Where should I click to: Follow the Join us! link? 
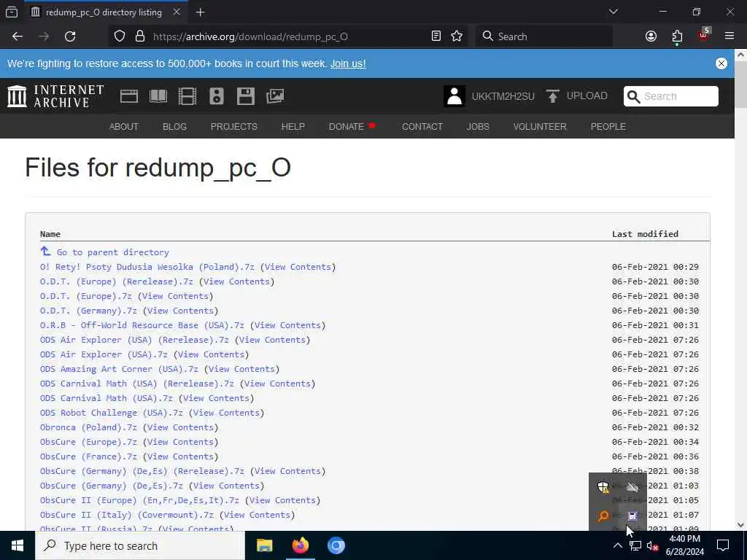[348, 63]
